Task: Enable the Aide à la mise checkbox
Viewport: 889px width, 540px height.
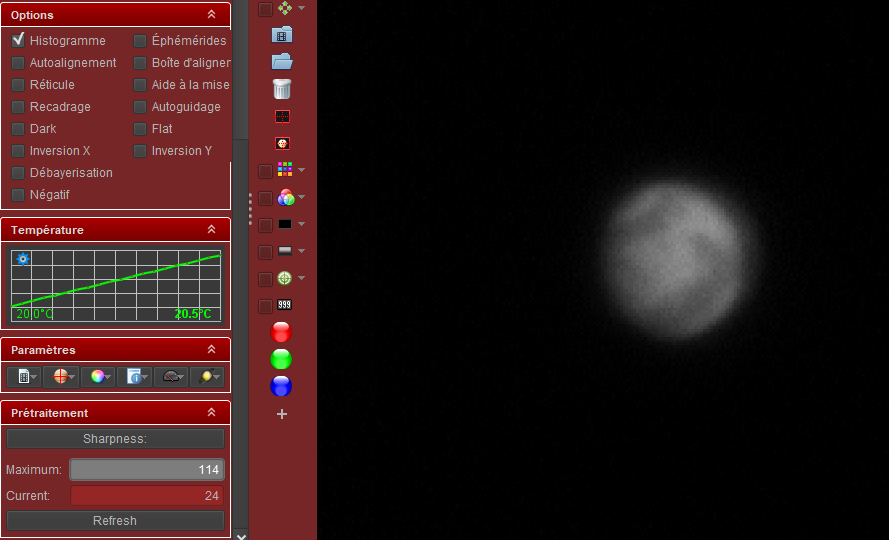Action: 140,85
